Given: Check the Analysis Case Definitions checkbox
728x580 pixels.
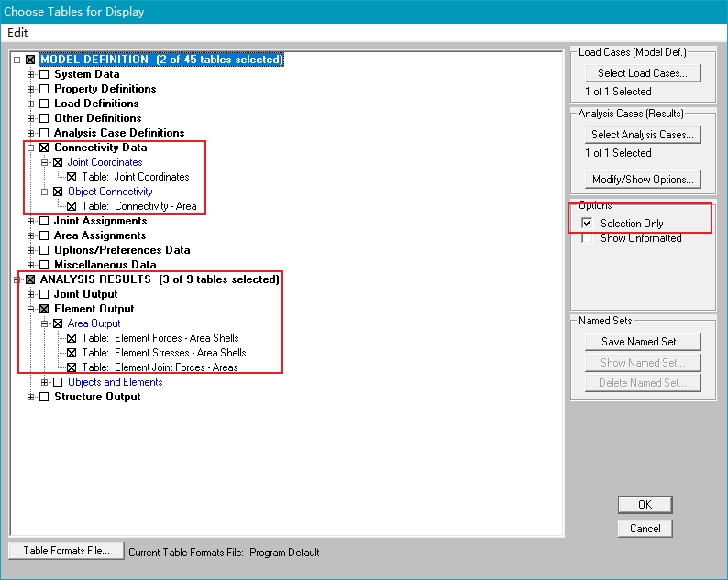Looking at the screenshot, I should [44, 133].
